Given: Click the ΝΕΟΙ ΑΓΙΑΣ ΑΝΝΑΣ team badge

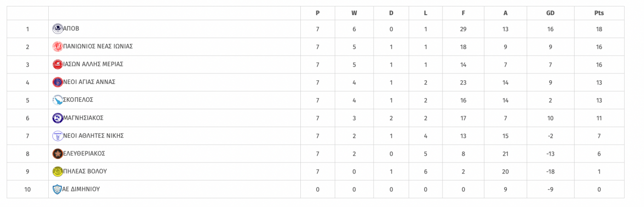Looking at the screenshot, I should tap(57, 82).
